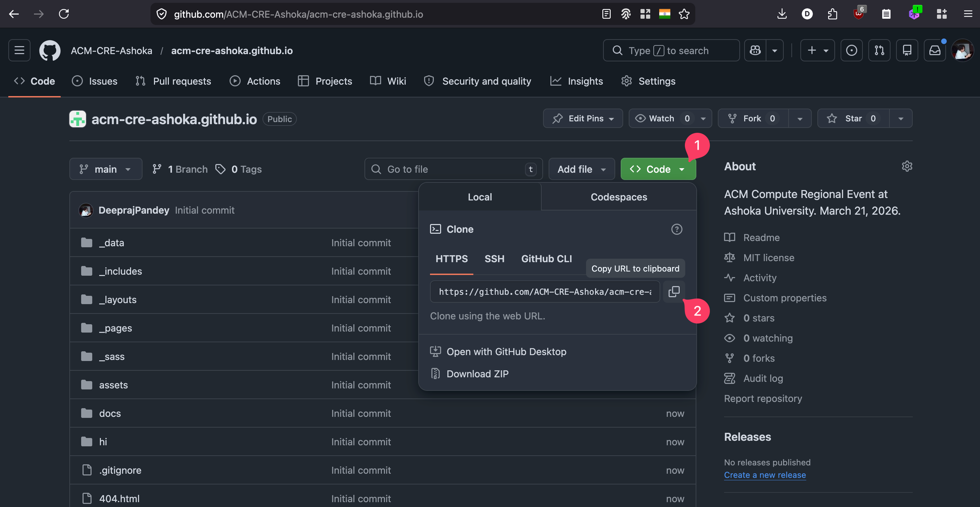Open the repositories icon in header

[x=907, y=50]
